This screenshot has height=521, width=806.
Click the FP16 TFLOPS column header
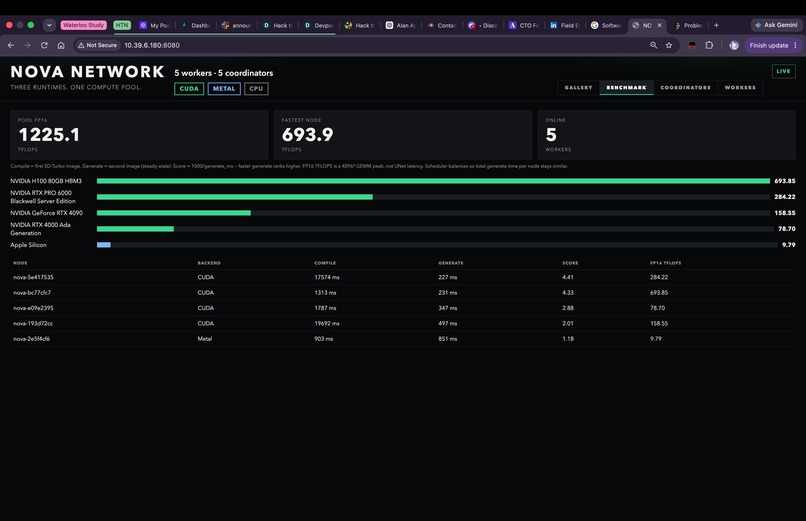(666, 263)
